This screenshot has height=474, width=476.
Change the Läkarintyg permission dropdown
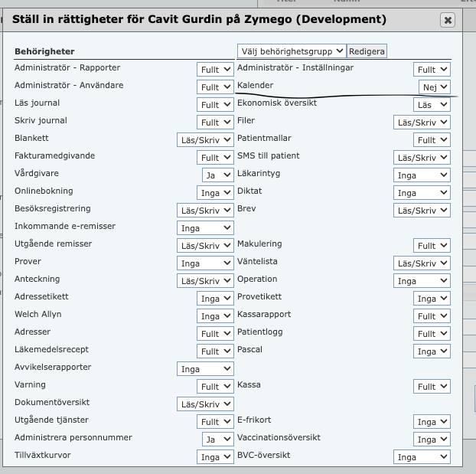coord(422,175)
